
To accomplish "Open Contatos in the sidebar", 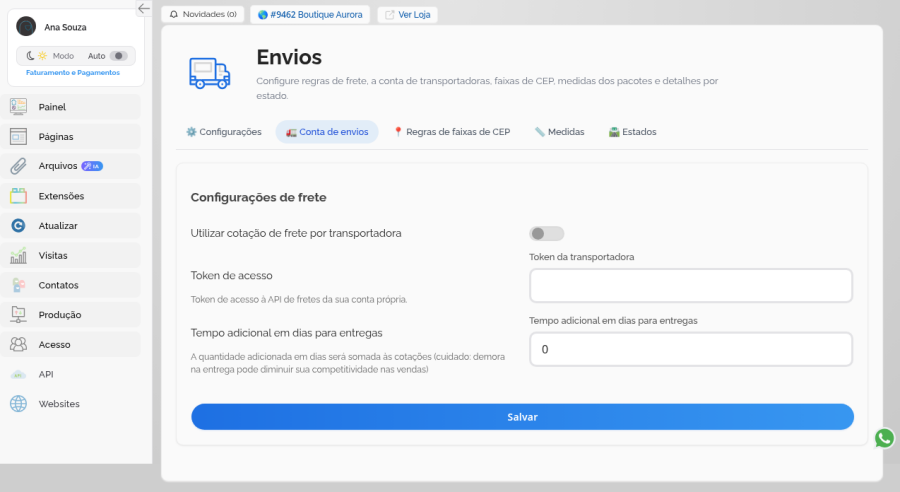I will (x=71, y=285).
